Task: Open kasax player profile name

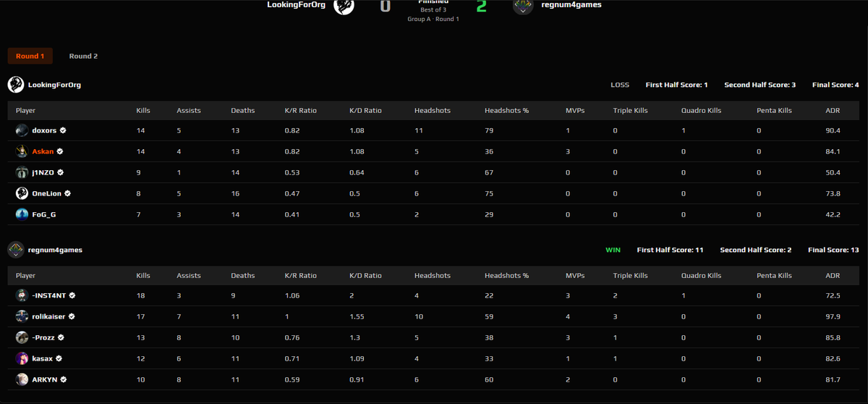Action: [43, 358]
